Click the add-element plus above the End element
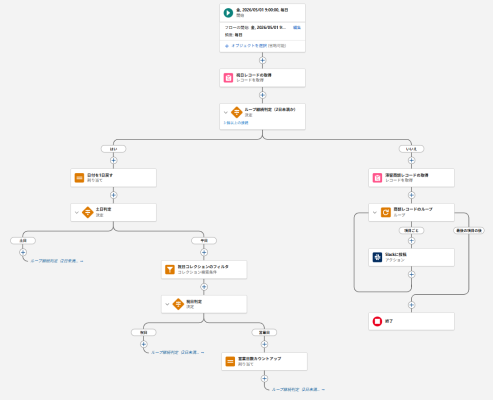The image size is (493, 400). tap(412, 305)
